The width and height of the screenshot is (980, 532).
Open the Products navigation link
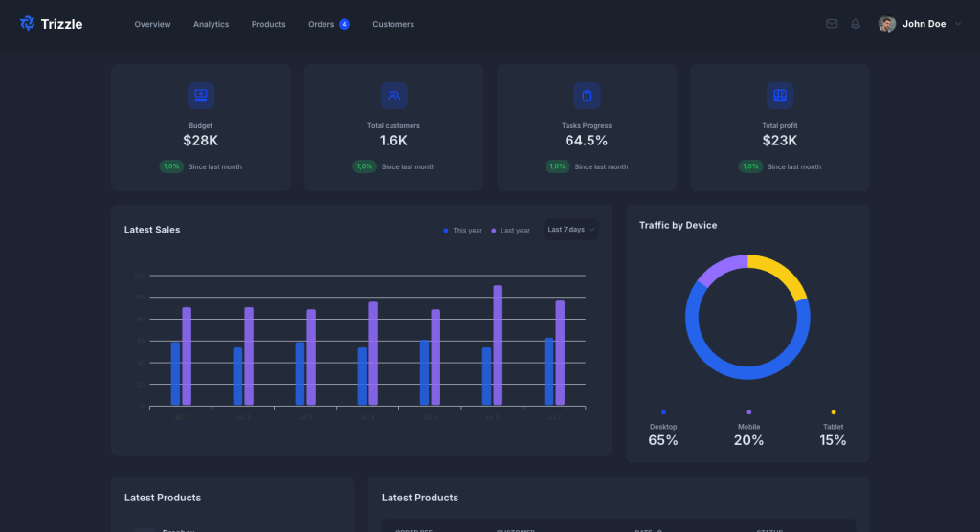point(268,24)
